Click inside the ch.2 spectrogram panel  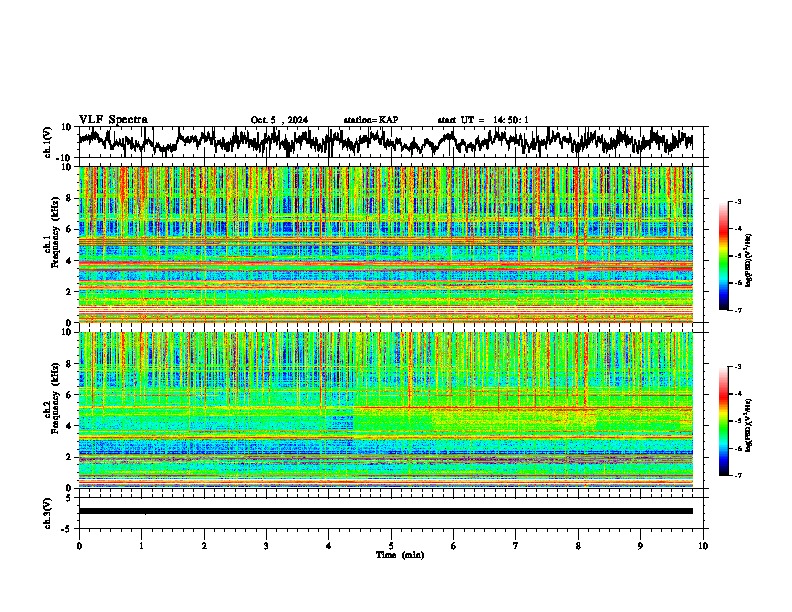click(x=386, y=410)
